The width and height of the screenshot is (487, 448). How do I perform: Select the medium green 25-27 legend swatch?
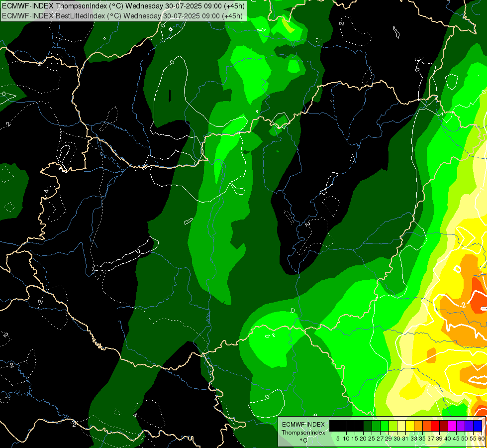click(x=376, y=426)
